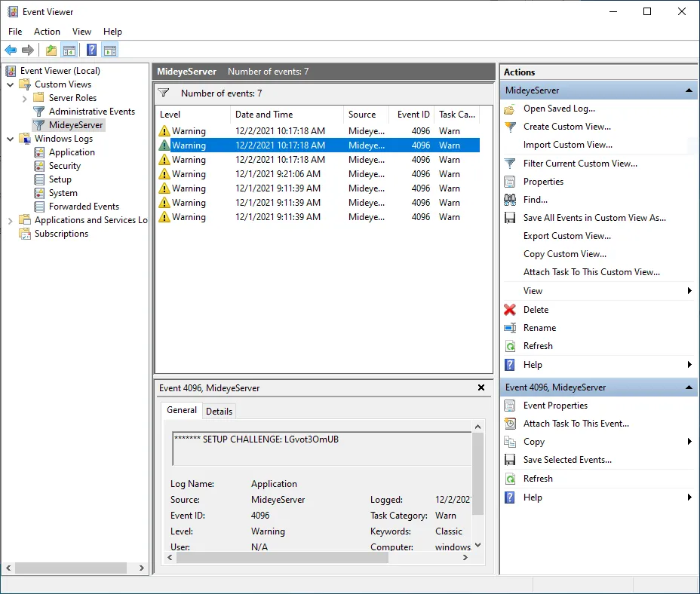Toggle the Actions pane show/hide icon
The width and height of the screenshot is (700, 594).
[x=110, y=50]
